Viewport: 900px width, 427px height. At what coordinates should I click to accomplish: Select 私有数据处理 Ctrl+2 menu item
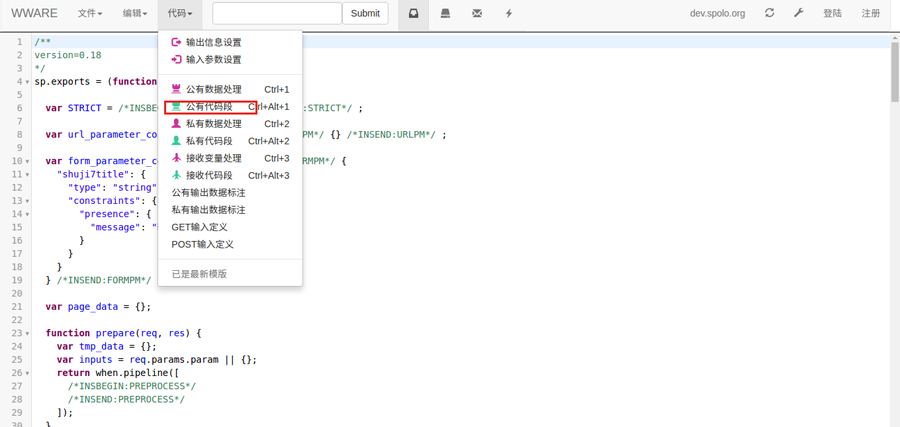(x=230, y=124)
